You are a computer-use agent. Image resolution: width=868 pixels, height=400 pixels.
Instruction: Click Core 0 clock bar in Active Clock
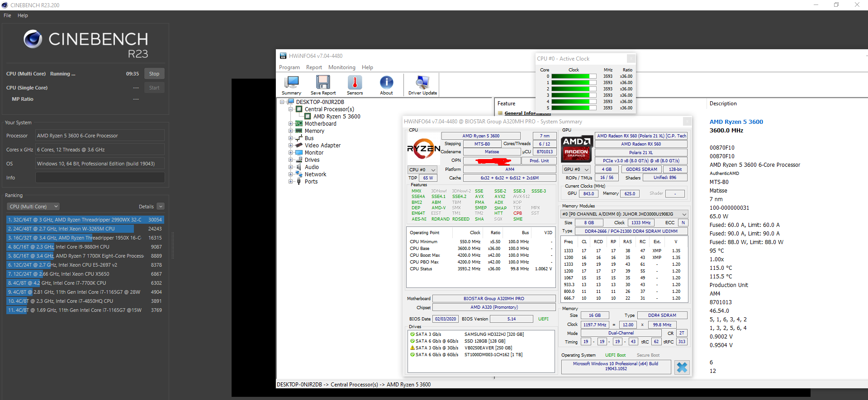click(574, 76)
